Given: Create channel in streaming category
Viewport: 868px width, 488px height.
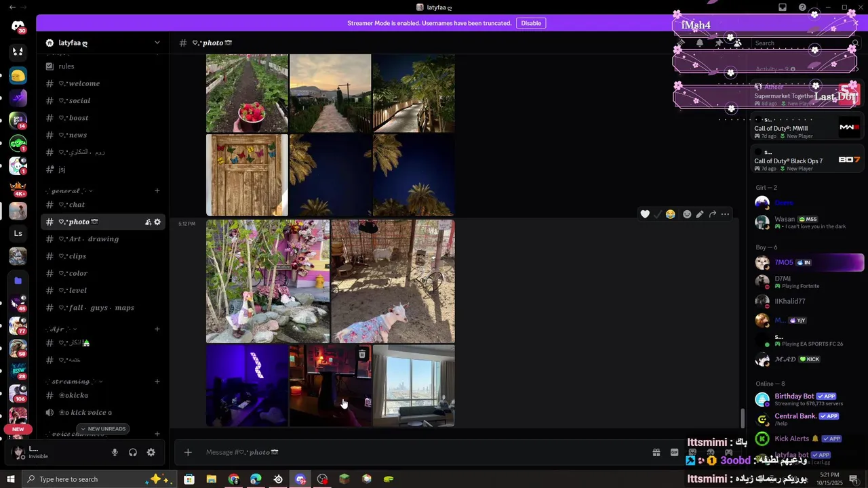Looking at the screenshot, I should [x=157, y=381].
